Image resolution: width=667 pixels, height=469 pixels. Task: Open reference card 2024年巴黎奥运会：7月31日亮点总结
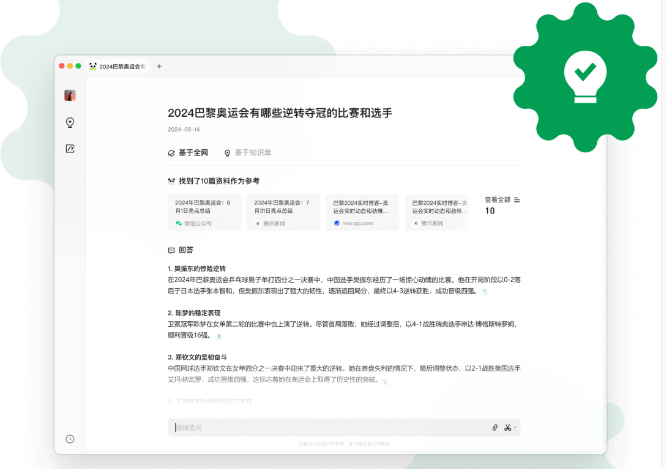pyautogui.click(x=283, y=212)
